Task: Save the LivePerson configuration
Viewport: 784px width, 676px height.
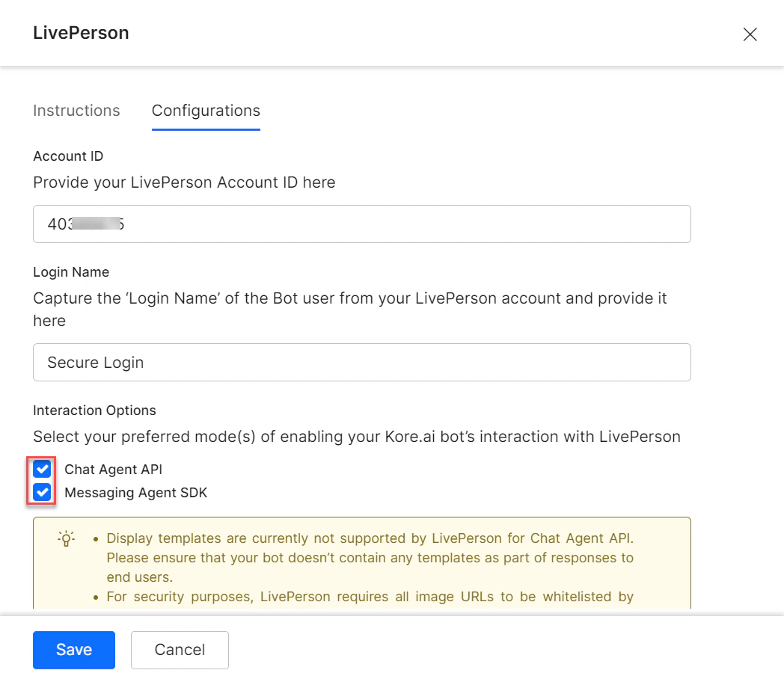Action: point(73,649)
